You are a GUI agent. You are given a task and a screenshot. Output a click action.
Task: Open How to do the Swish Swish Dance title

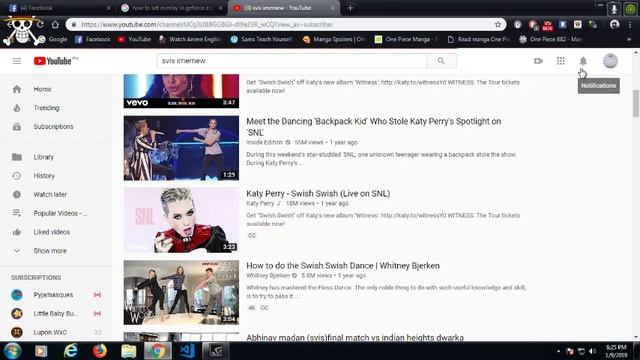[343, 266]
